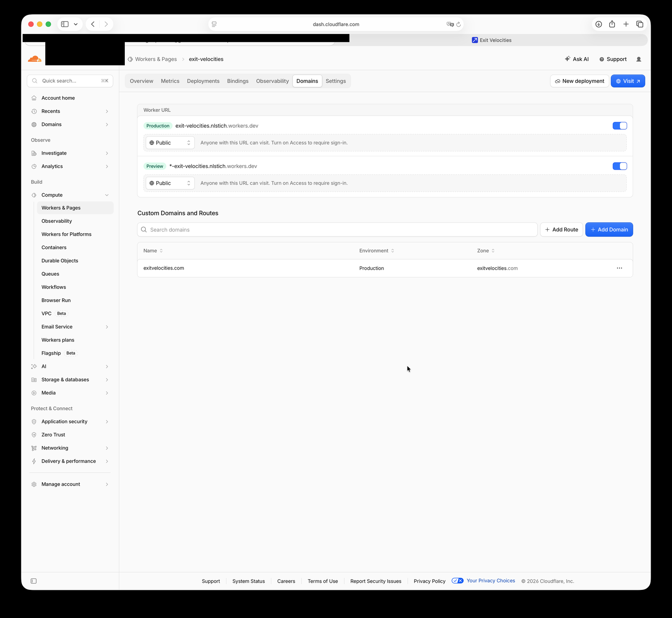Image resolution: width=672 pixels, height=618 pixels.
Task: Sort table by Zone column
Action: pos(486,251)
